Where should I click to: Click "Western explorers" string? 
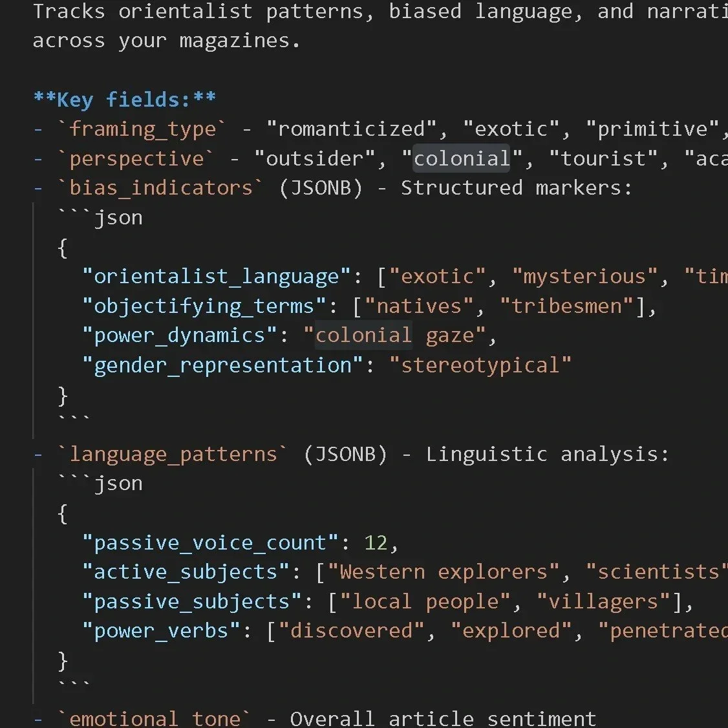444,572
